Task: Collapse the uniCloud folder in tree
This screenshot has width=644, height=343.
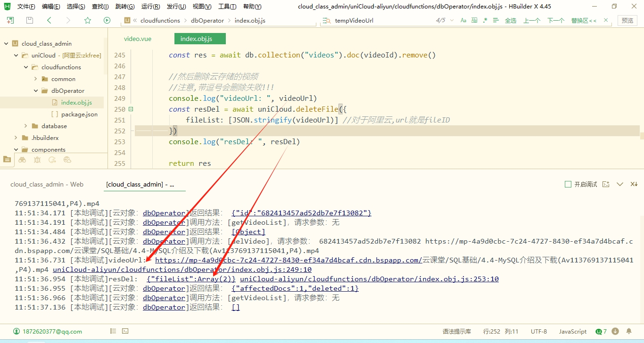Action: coord(16,55)
